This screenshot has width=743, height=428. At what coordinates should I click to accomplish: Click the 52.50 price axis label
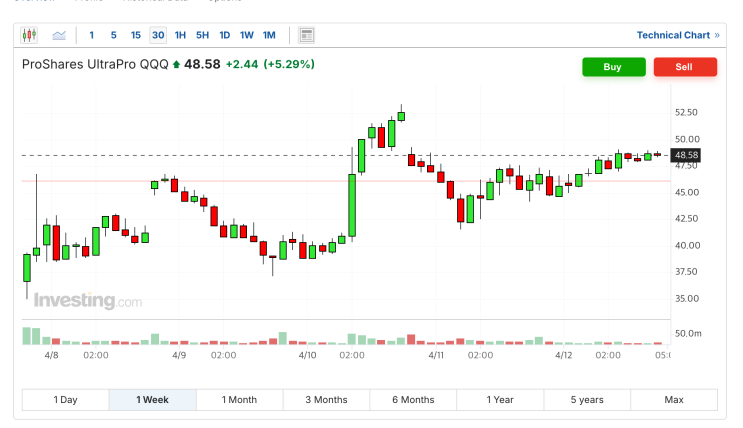point(686,112)
